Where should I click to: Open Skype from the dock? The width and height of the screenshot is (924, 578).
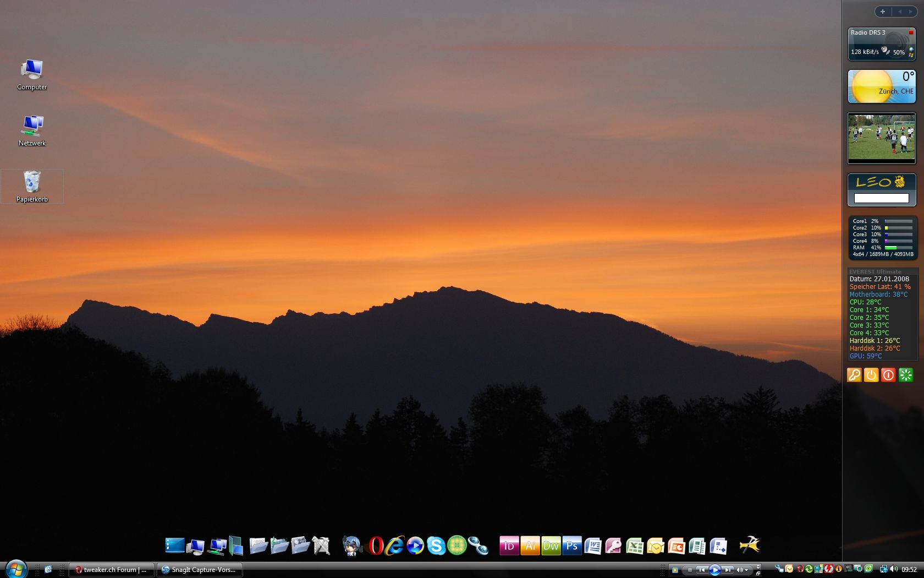pos(436,546)
